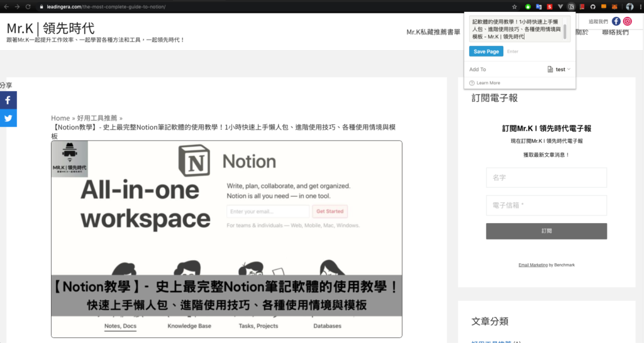Open the V-shaped extension icon

pos(560,6)
